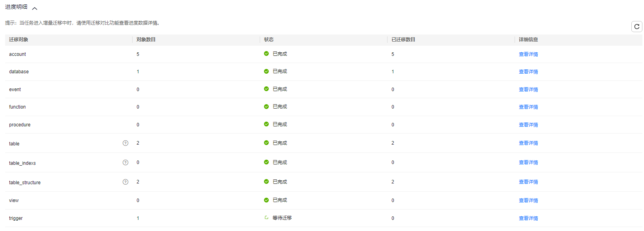
Task: View details link for function row
Action: [x=528, y=107]
